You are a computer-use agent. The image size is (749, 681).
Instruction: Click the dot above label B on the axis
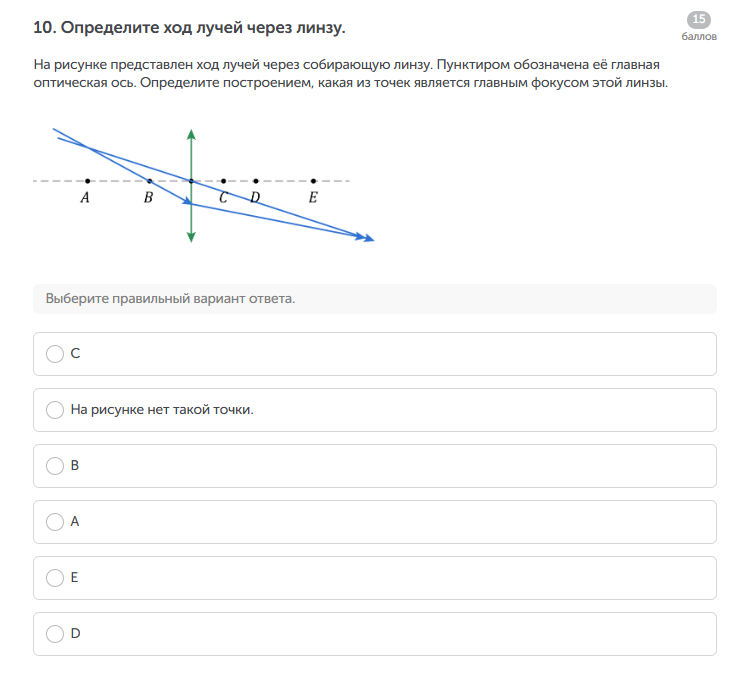pos(150,181)
